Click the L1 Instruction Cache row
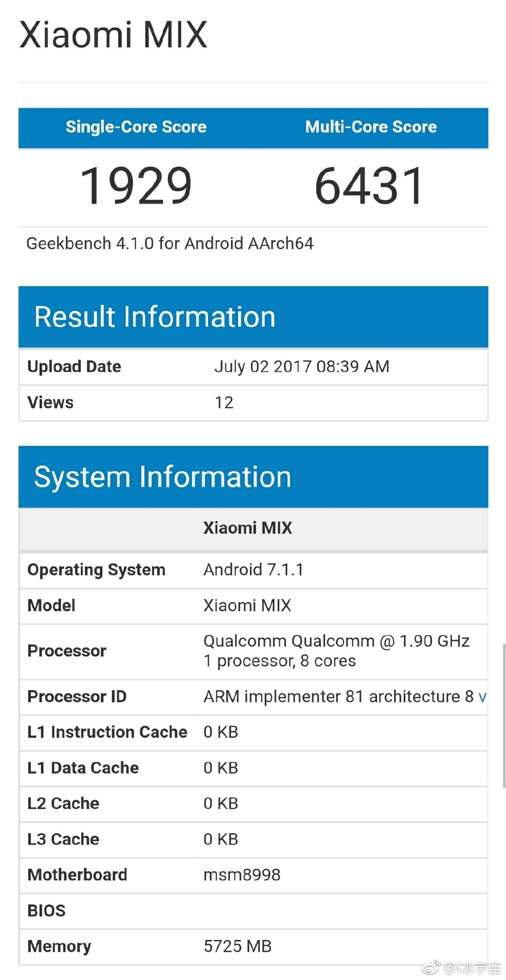 [x=253, y=732]
